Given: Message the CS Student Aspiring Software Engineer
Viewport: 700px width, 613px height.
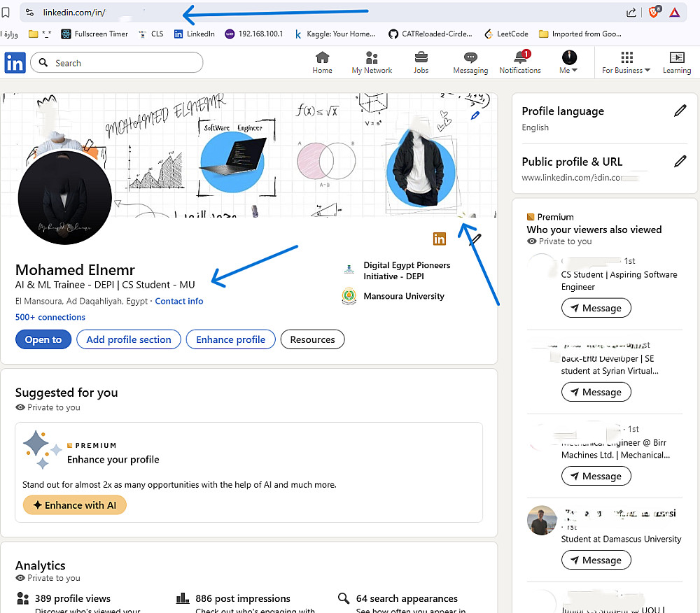Looking at the screenshot, I should point(596,309).
